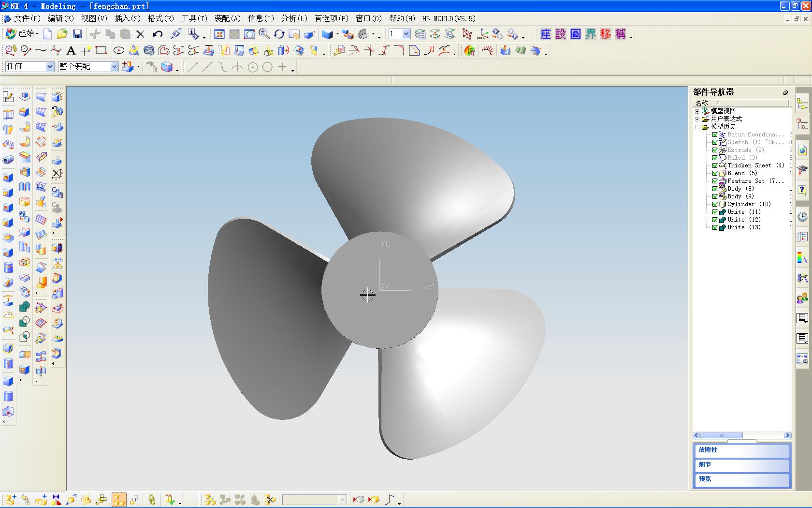
Task: Open the disabled bottom toolbar combo box
Action: click(315, 499)
